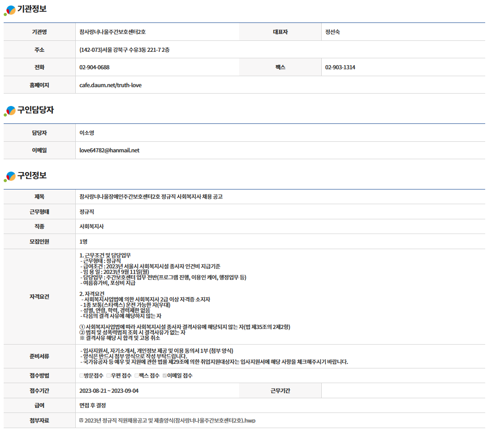Check the 방문접수 checkbox

tap(82, 376)
